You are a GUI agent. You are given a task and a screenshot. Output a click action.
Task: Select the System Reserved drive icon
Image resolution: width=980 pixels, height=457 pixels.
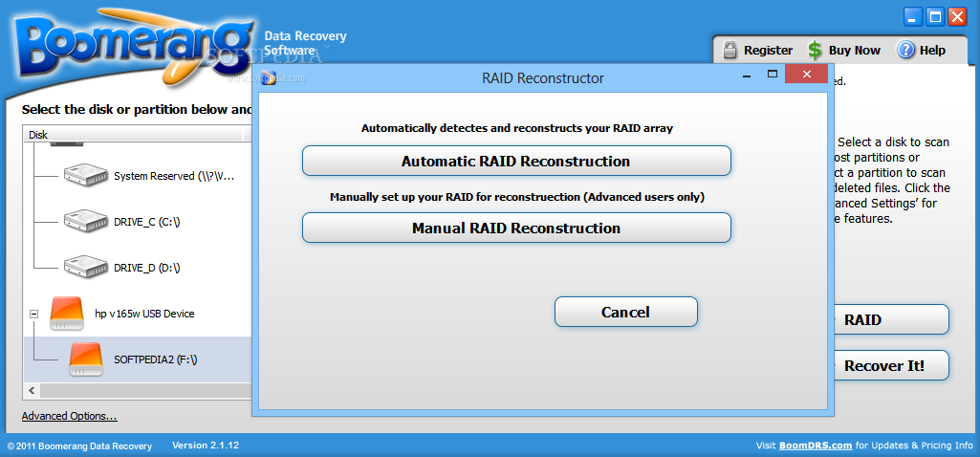click(x=86, y=176)
